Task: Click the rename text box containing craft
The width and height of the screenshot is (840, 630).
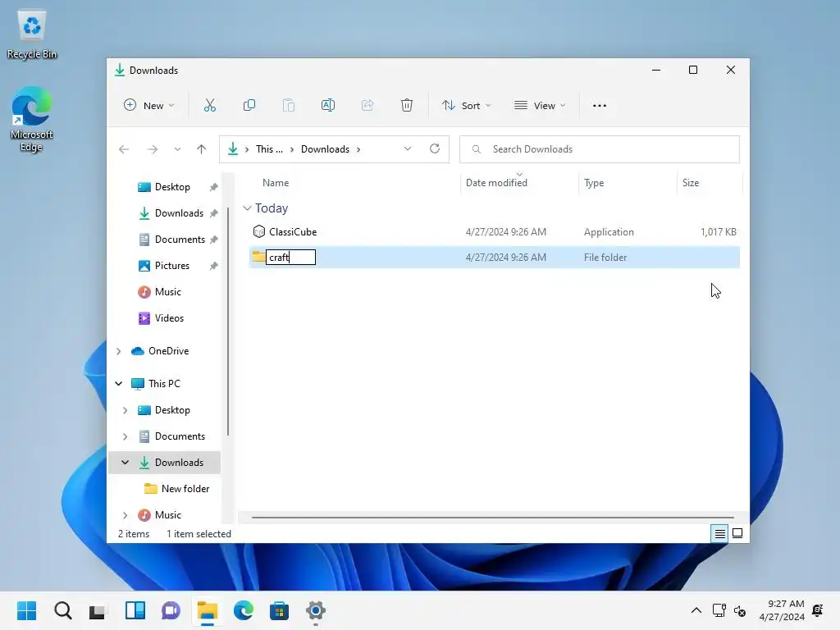Action: pyautogui.click(x=290, y=257)
